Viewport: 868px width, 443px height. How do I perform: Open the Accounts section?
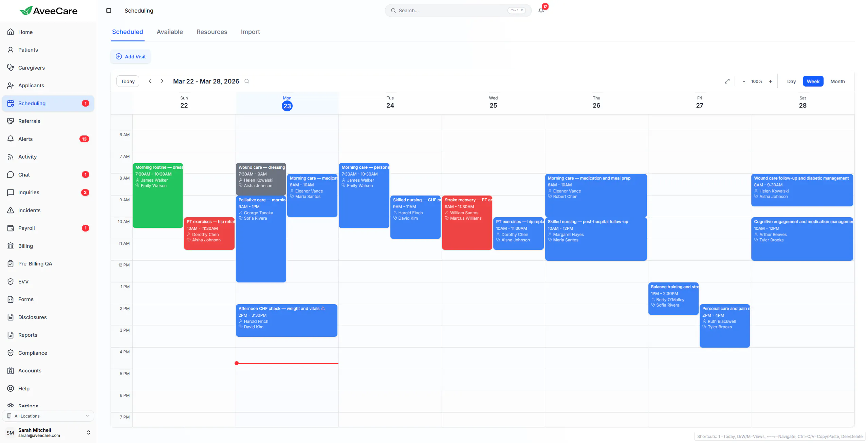[48, 371]
